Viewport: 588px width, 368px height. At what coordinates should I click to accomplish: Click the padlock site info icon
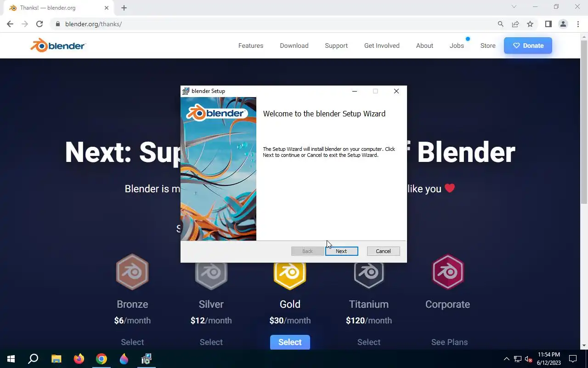pos(57,24)
